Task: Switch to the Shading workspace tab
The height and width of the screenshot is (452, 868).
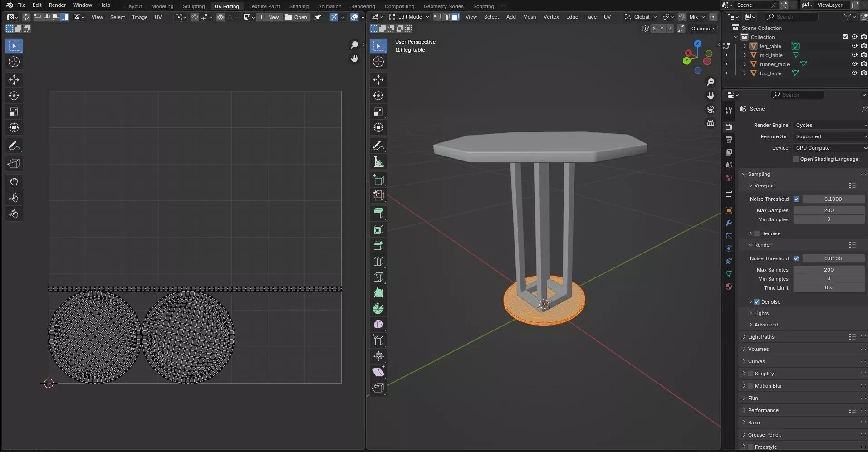Action: (x=299, y=6)
